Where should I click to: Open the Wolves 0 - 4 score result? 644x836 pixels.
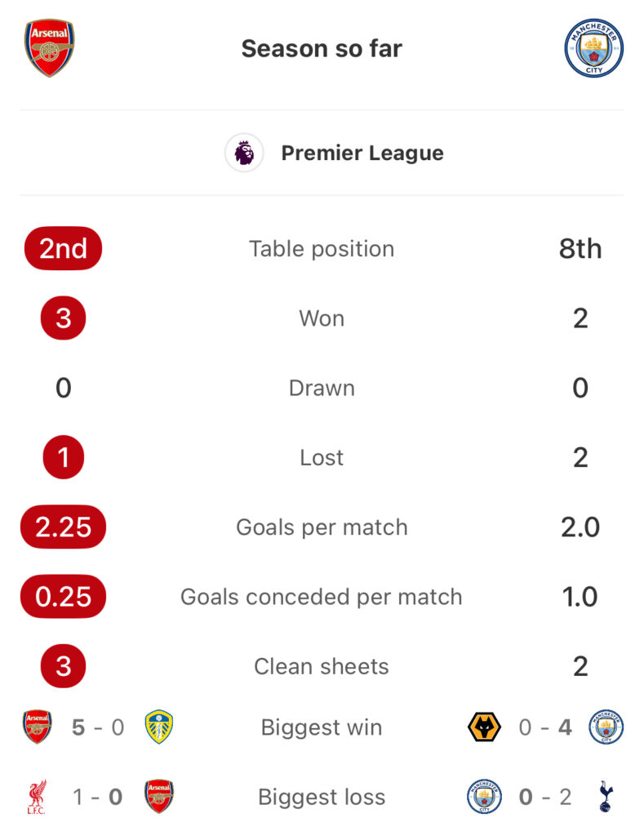545,727
